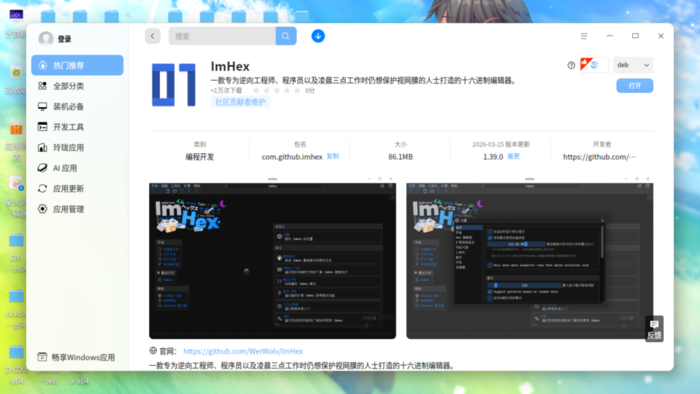700x394 pixels.
Task: Click the 反馈 feedback button
Action: (654, 329)
